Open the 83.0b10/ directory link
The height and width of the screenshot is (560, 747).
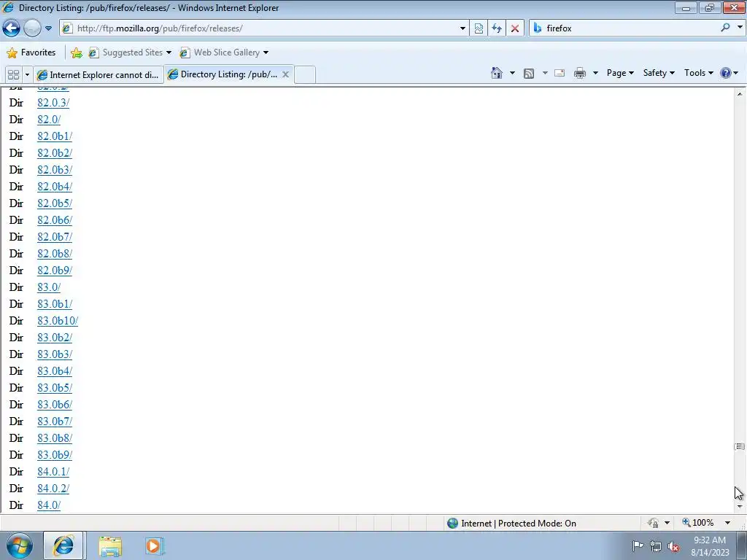[x=58, y=321]
